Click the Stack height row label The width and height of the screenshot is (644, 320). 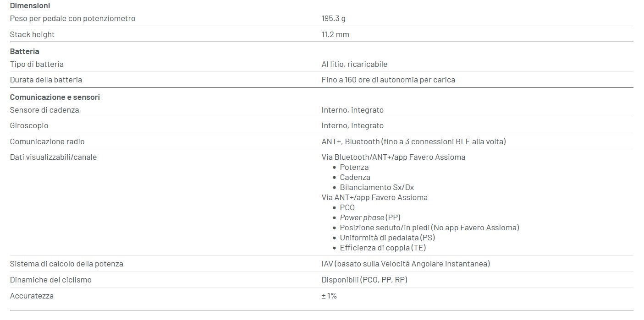[x=32, y=34]
